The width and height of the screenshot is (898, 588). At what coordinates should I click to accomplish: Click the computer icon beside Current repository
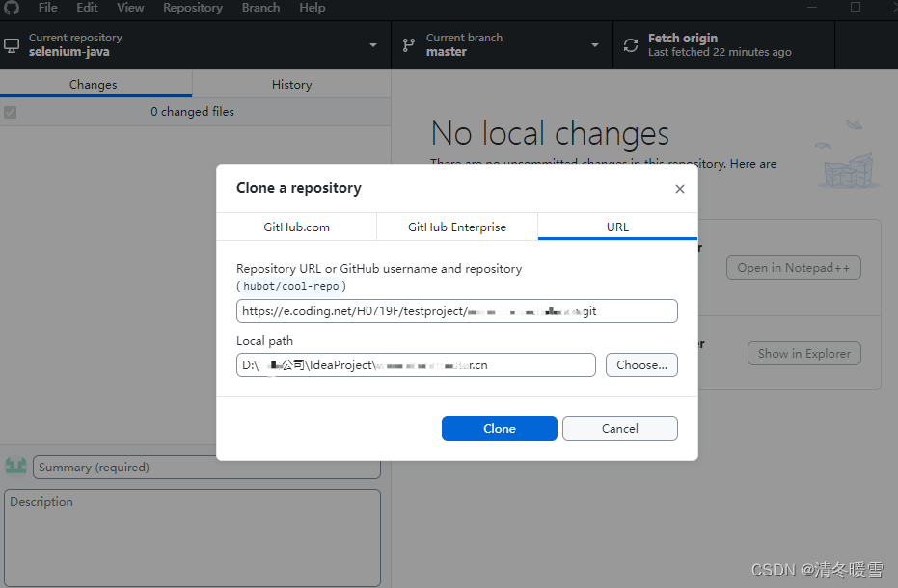click(12, 45)
